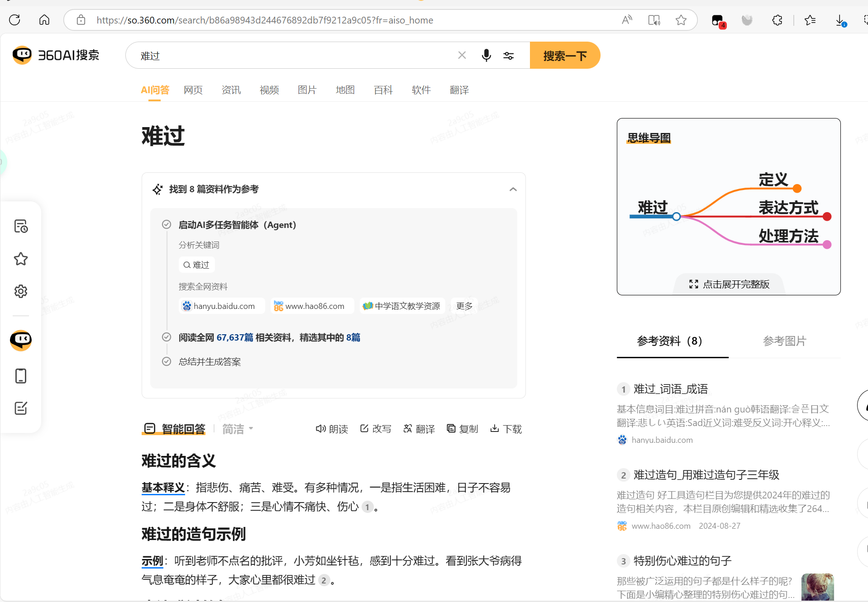
Task: Open the 简洁 answer mode dropdown
Action: point(238,429)
